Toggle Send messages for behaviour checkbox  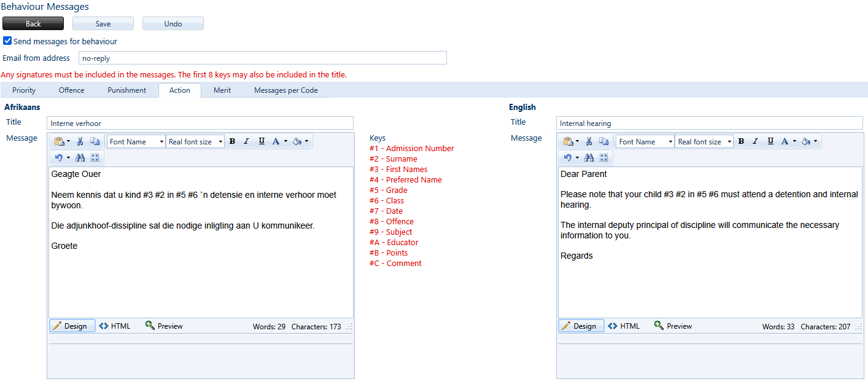pos(7,41)
